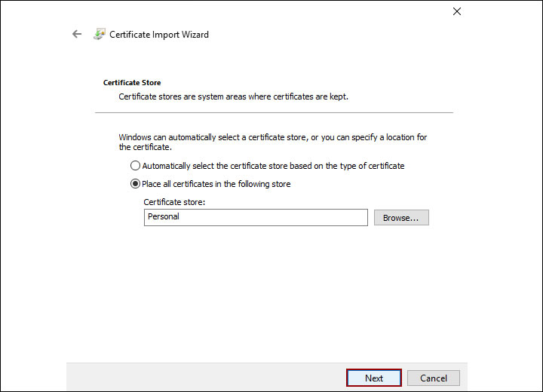Viewport: 543px width, 392px height.
Task: Close the Certificate Import Wizard window
Action: pyautogui.click(x=456, y=11)
